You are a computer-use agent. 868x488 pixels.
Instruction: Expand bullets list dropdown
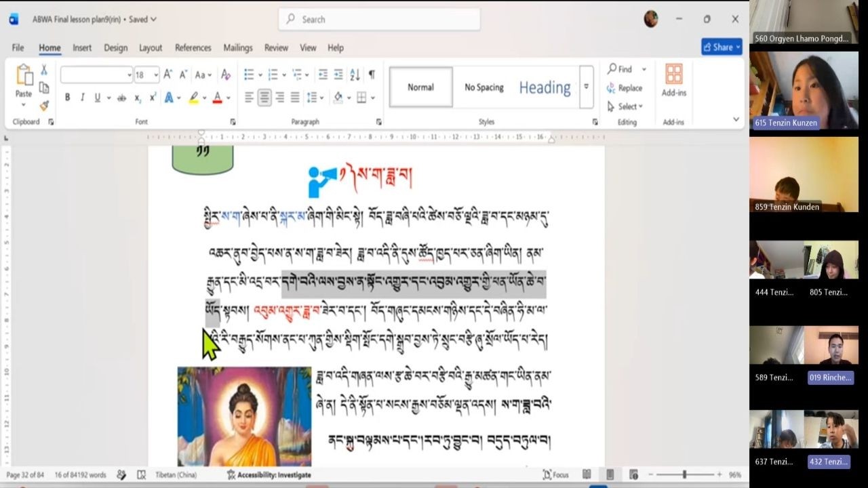click(x=262, y=75)
